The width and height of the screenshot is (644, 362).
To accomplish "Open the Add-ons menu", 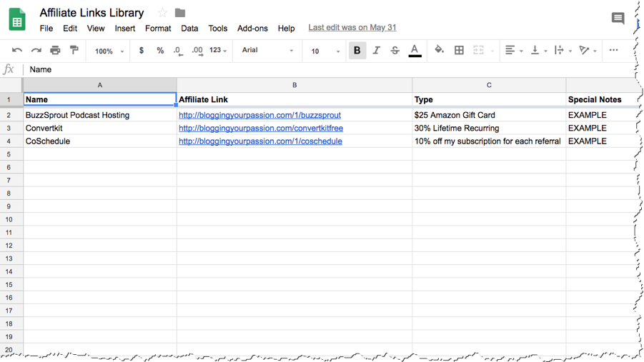I will pyautogui.click(x=252, y=29).
